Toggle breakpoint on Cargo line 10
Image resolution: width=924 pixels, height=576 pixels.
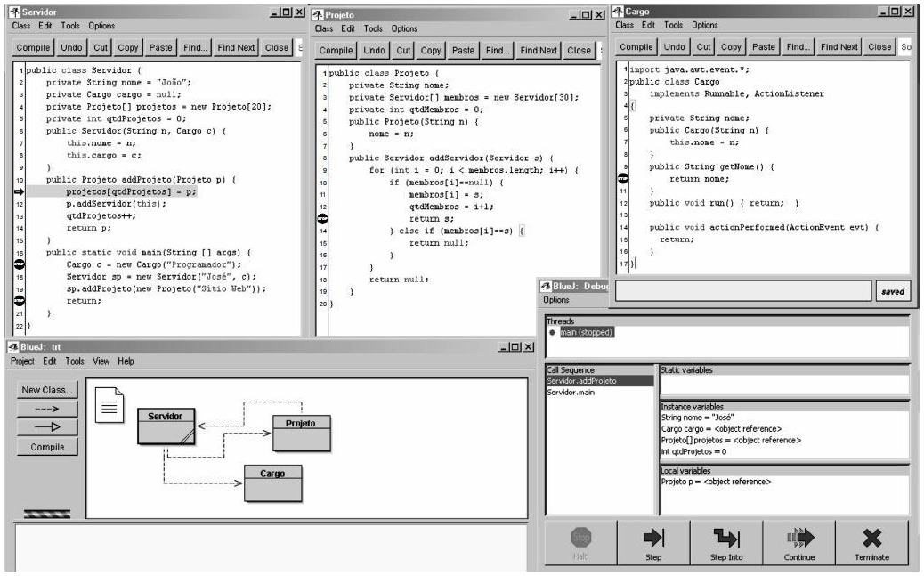click(622, 179)
